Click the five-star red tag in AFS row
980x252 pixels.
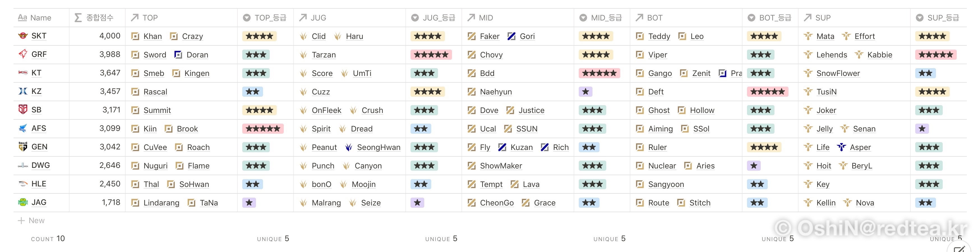[263, 128]
